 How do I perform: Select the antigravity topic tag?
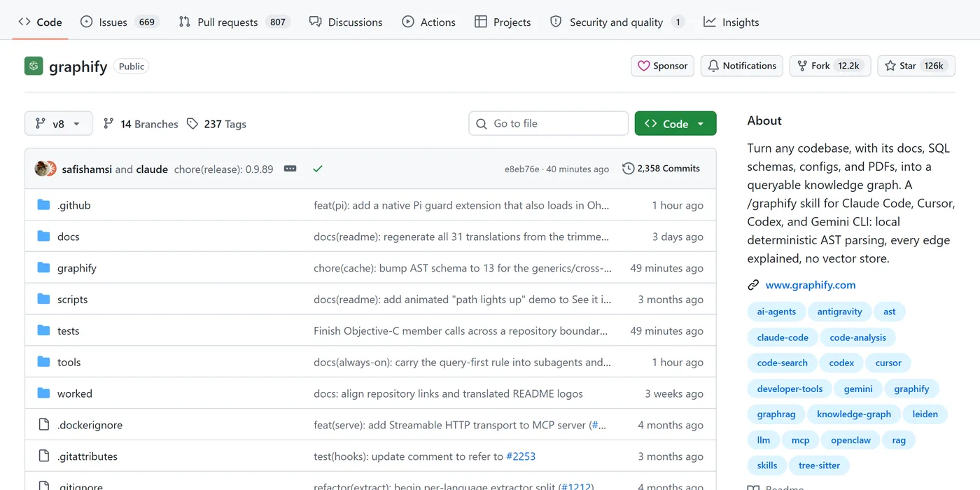840,311
